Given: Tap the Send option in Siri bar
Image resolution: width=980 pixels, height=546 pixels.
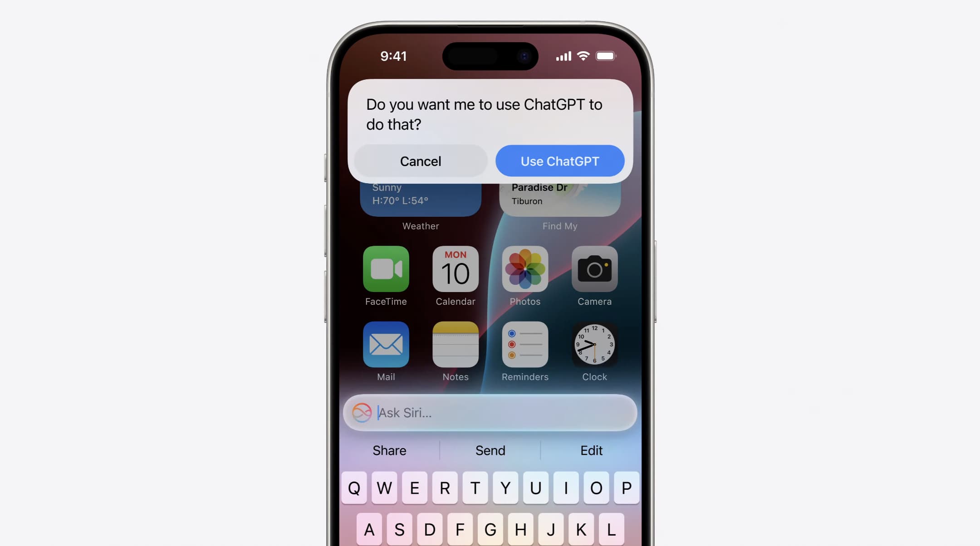Looking at the screenshot, I should pos(490,450).
